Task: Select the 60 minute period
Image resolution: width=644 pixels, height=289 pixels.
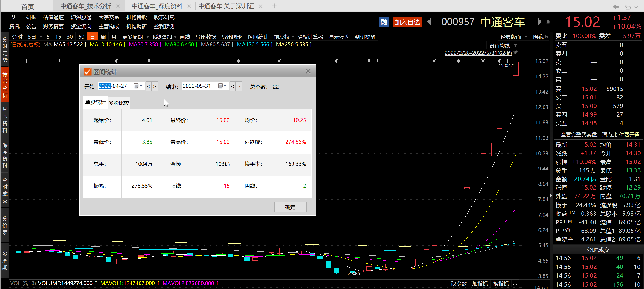Action: 81,37
